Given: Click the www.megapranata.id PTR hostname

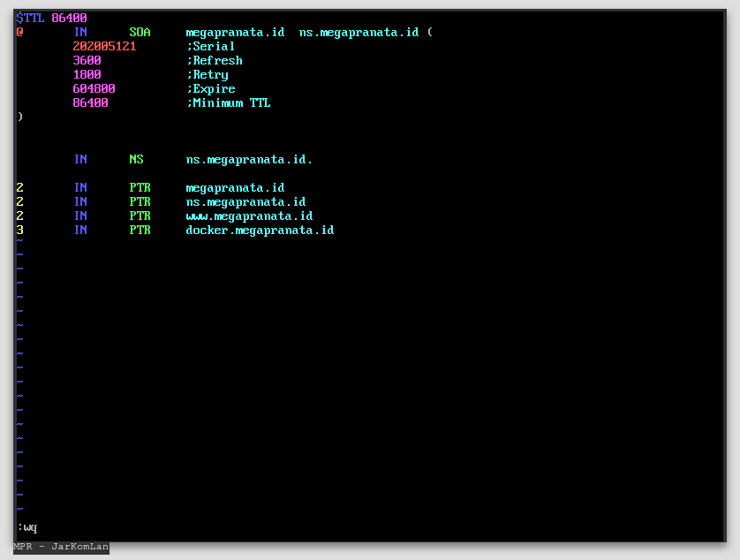Looking at the screenshot, I should (x=249, y=216).
